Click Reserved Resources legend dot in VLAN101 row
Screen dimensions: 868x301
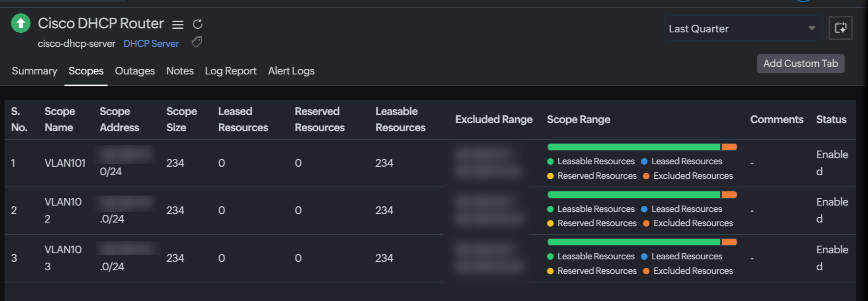click(550, 176)
